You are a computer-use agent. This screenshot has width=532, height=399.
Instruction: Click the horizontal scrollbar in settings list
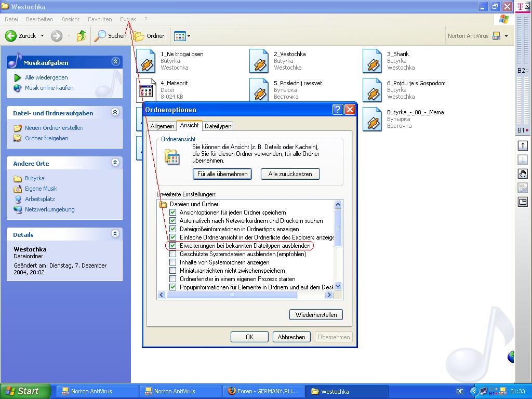(232, 295)
